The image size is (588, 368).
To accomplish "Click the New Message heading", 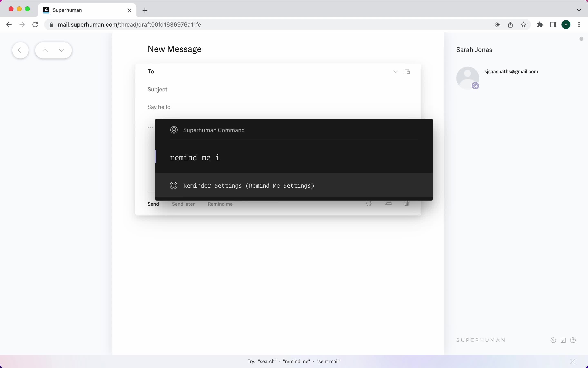I will tap(174, 49).
